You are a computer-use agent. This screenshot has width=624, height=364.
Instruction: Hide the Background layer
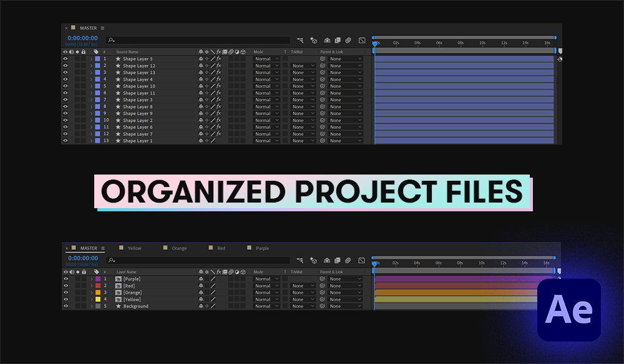(66, 305)
